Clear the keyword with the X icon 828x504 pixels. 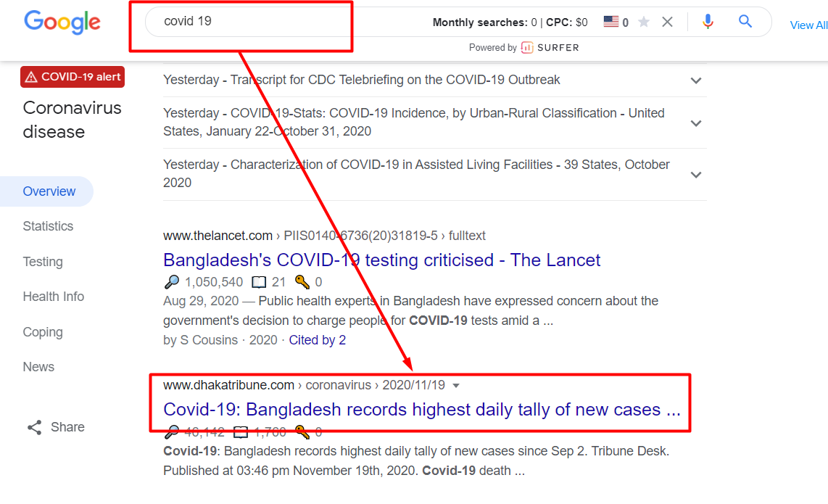(x=667, y=22)
